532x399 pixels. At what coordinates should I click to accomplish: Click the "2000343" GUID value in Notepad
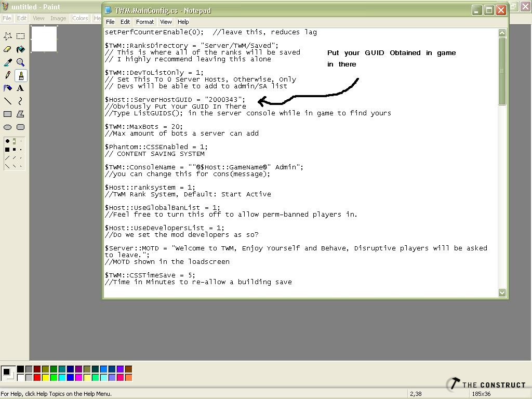tap(224, 100)
